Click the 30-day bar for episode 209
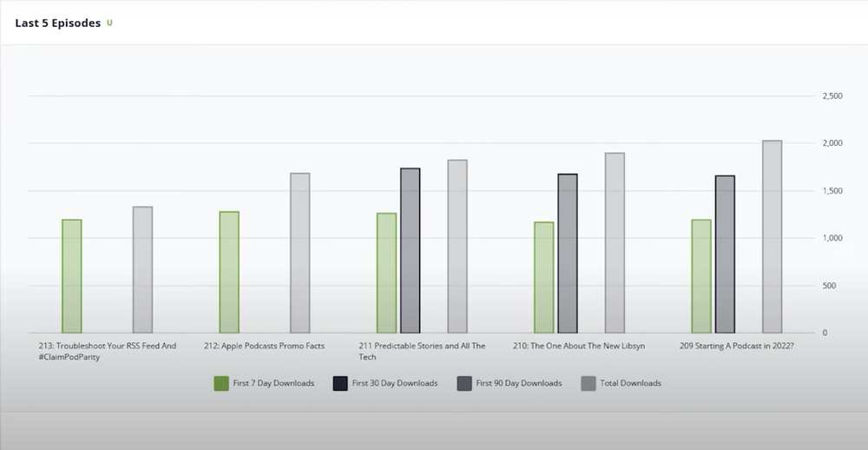The image size is (868, 450). pos(725,255)
